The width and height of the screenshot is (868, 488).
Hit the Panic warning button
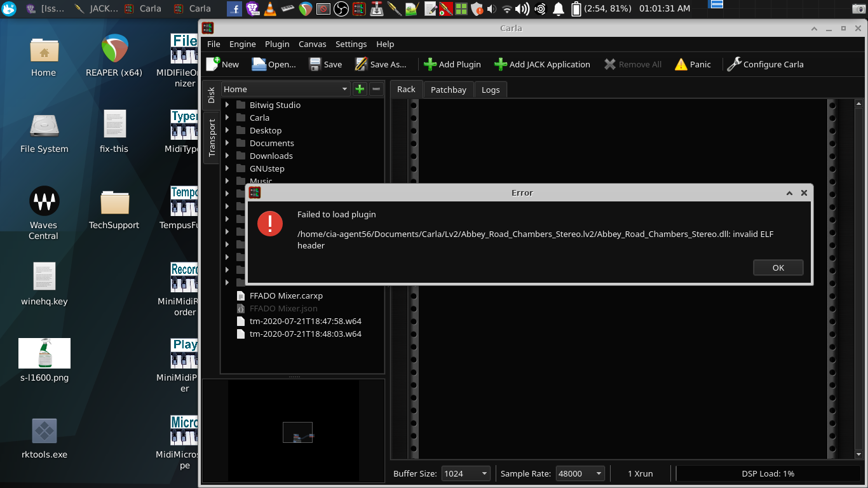(x=693, y=64)
